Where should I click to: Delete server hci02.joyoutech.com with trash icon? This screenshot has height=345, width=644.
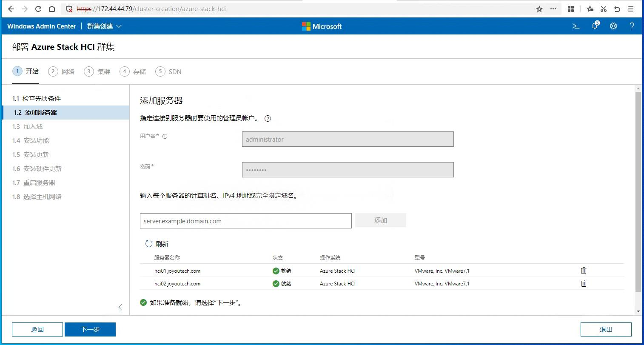(x=584, y=283)
